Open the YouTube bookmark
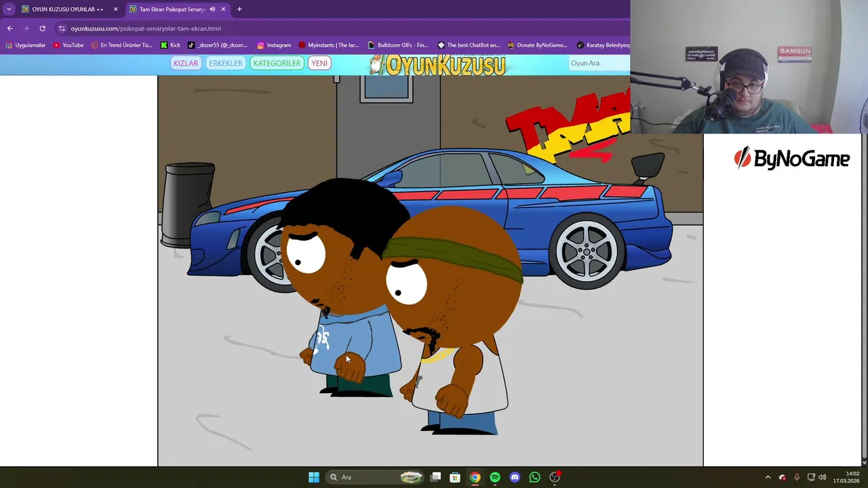Viewport: 868px width, 488px height. (68, 45)
